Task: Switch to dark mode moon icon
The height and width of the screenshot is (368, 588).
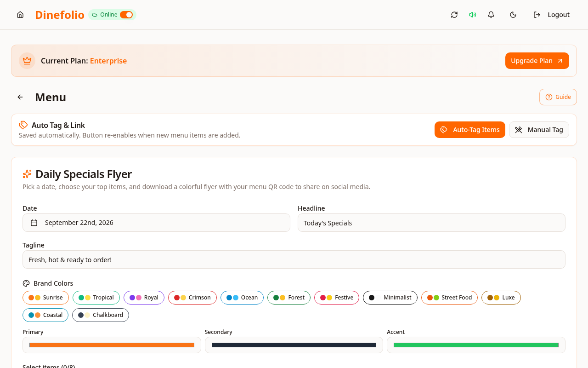Action: [513, 15]
